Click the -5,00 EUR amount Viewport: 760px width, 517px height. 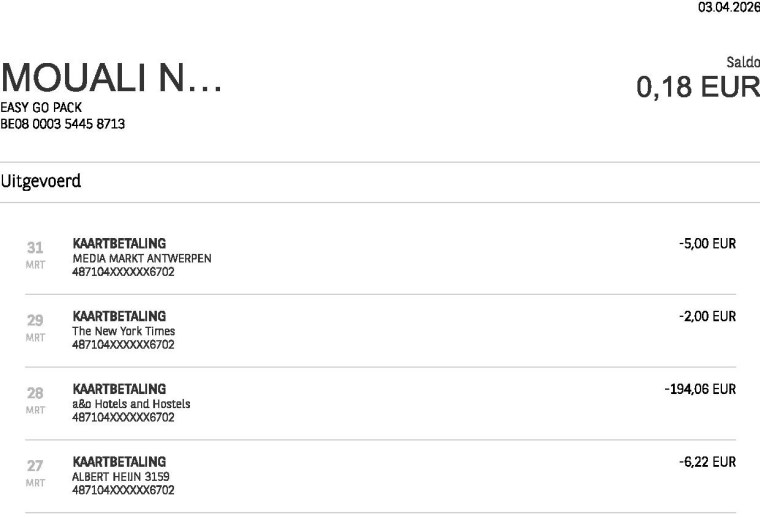(x=707, y=244)
